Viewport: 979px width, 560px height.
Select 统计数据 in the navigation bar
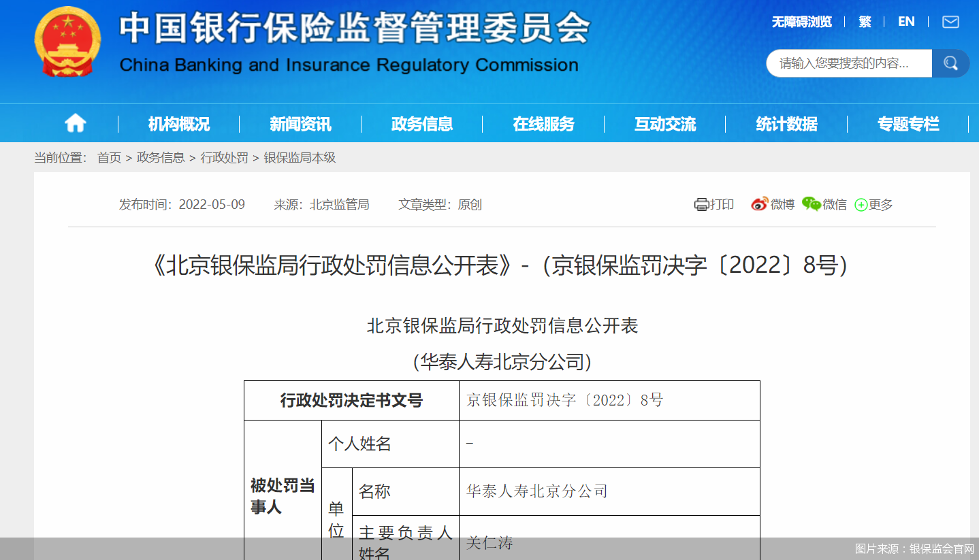(786, 123)
